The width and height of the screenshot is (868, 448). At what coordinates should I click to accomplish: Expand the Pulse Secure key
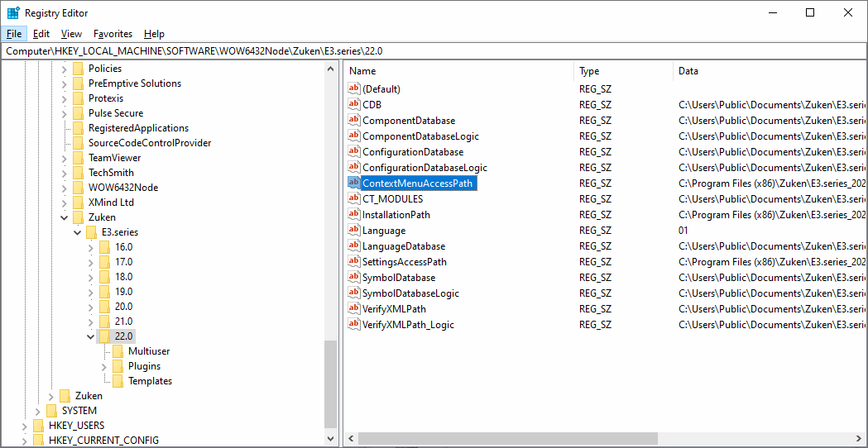tap(65, 113)
